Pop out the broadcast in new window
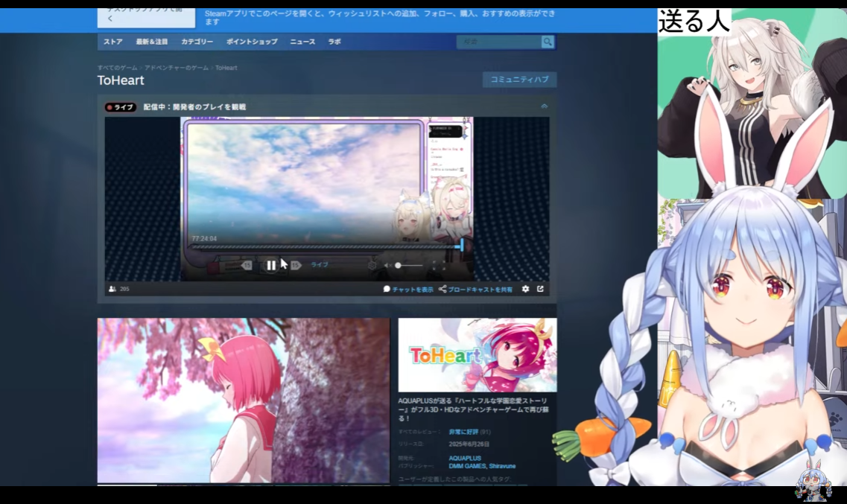 540,290
